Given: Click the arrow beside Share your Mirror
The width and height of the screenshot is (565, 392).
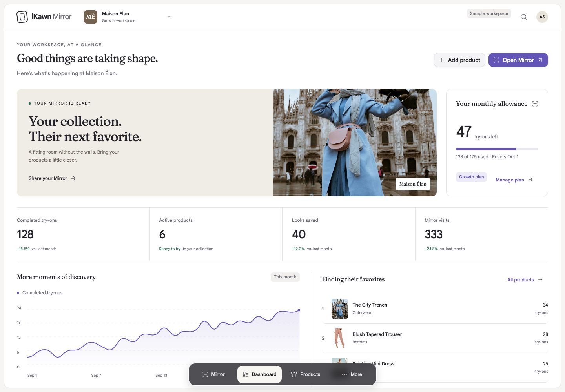Looking at the screenshot, I should (73, 178).
